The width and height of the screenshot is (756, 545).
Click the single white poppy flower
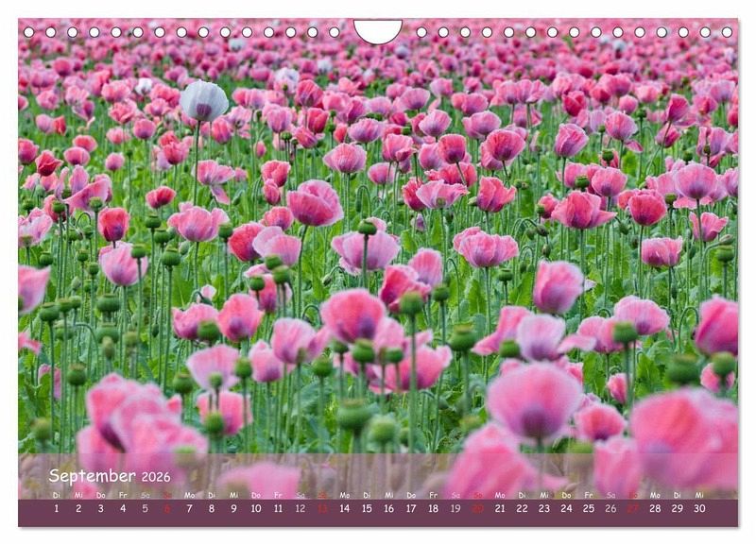pyautogui.click(x=204, y=101)
